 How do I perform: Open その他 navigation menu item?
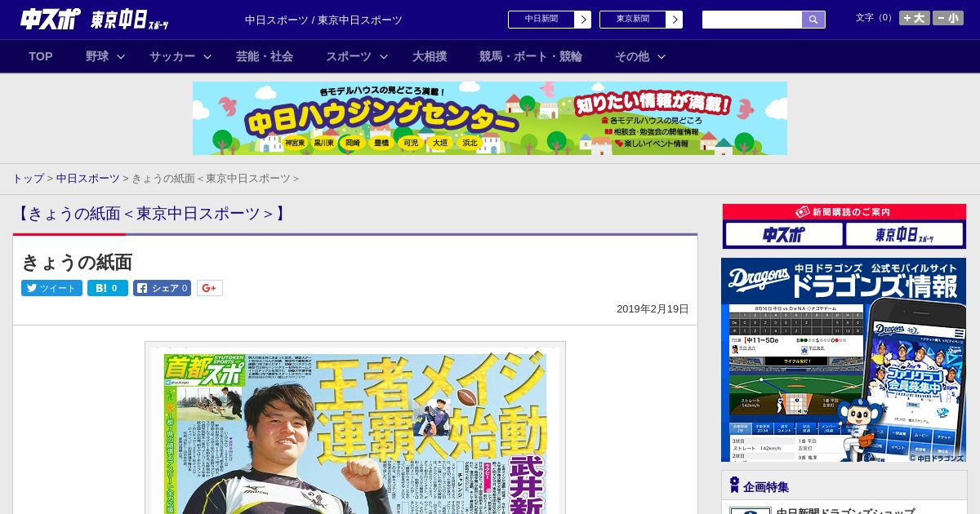click(632, 56)
